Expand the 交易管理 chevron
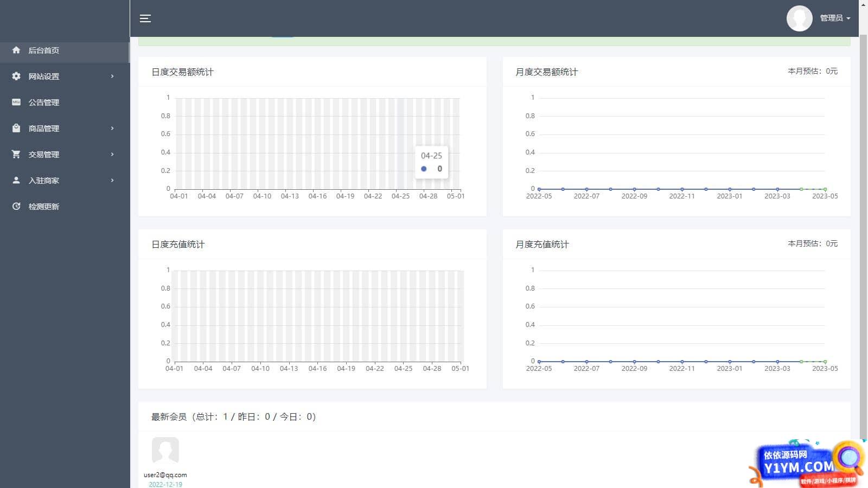Screen dimensions: 868x488 coord(112,154)
